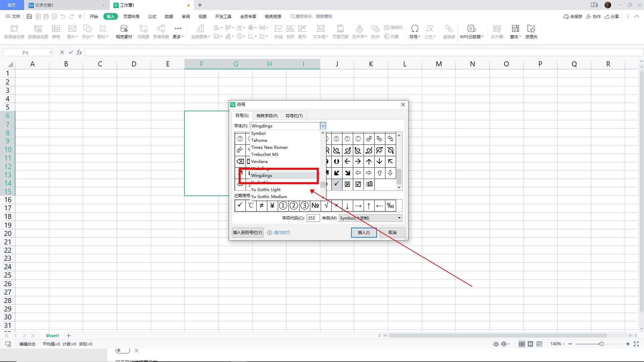Click the WPS云数据 icon
The height and width of the screenshot is (362, 644).
tap(471, 32)
